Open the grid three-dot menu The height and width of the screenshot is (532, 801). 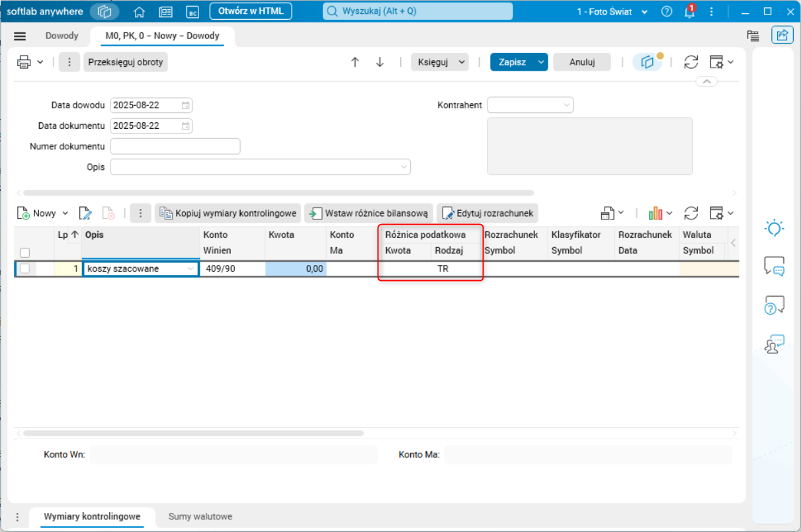[x=140, y=213]
